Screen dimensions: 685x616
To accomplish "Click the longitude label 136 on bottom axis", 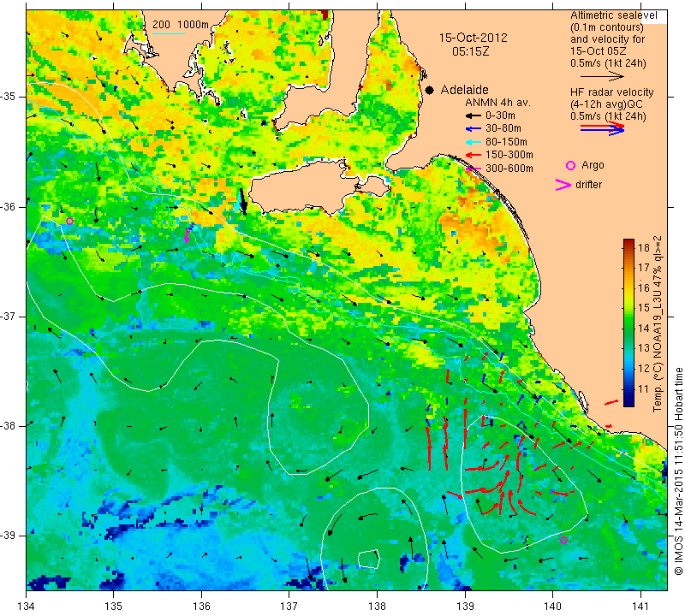I will pos(201,606).
